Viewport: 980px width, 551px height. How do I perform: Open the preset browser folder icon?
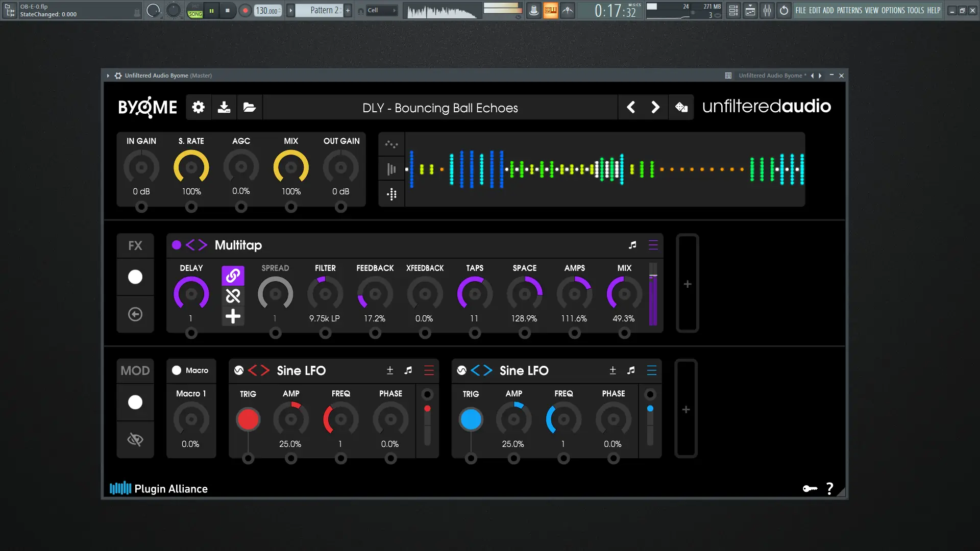tap(249, 107)
